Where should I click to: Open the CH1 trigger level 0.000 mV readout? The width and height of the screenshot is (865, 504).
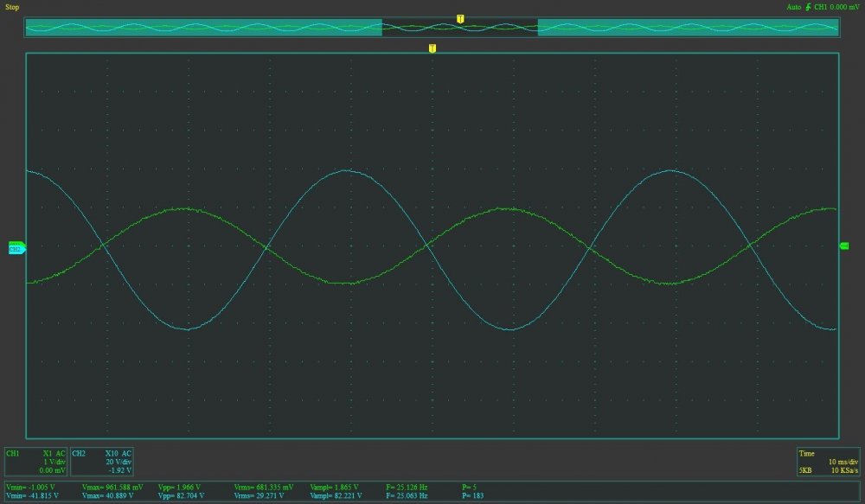point(837,7)
